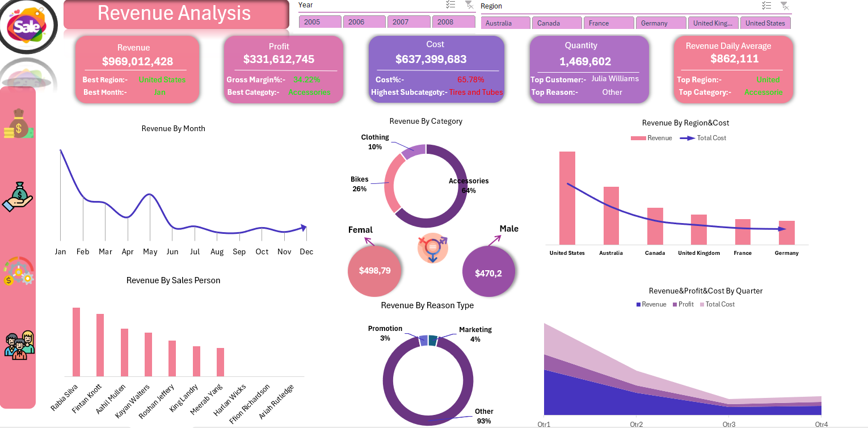Screen dimensions: 868x428
Task: Click the gender symbol icon
Action: point(432,247)
